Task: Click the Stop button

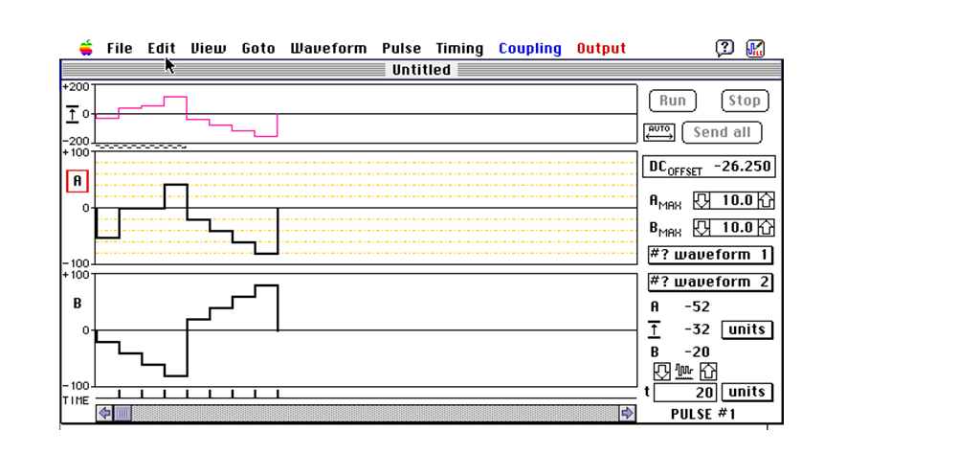Action: (x=745, y=101)
